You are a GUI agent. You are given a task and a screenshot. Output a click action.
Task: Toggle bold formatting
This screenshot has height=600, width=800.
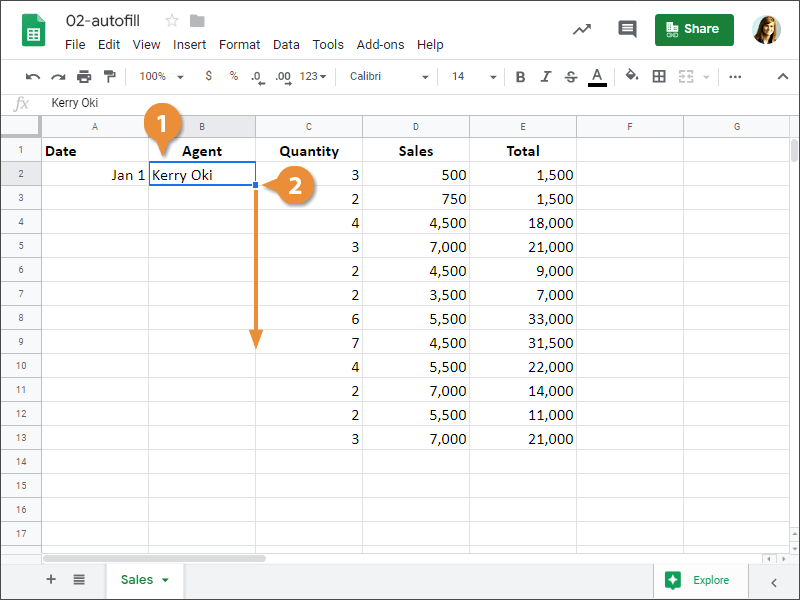click(x=520, y=76)
